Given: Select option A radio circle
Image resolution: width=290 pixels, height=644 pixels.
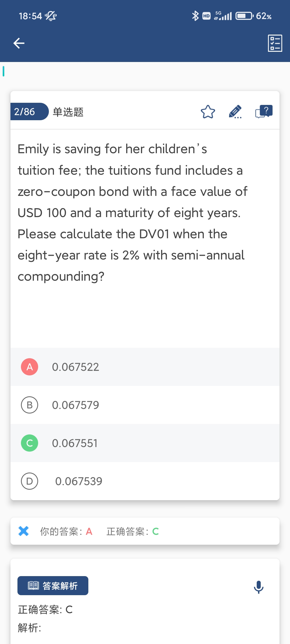Looking at the screenshot, I should click(30, 367).
